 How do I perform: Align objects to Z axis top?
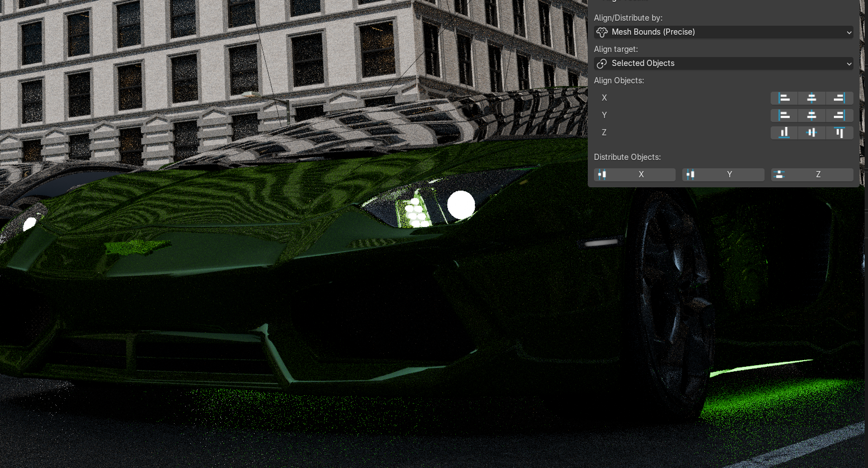pyautogui.click(x=839, y=133)
